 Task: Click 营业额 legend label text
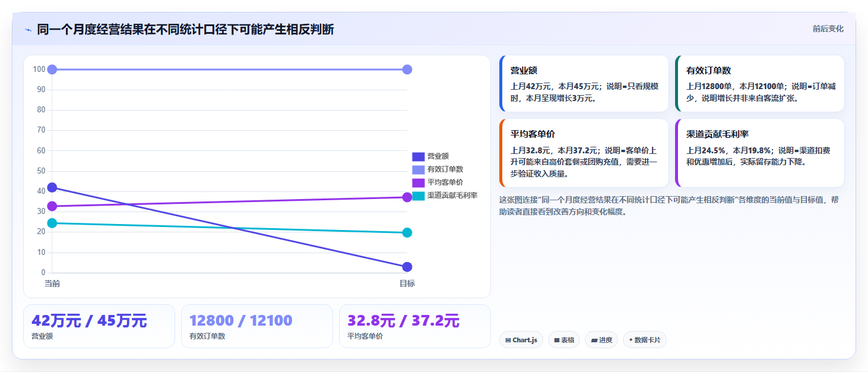(x=438, y=156)
